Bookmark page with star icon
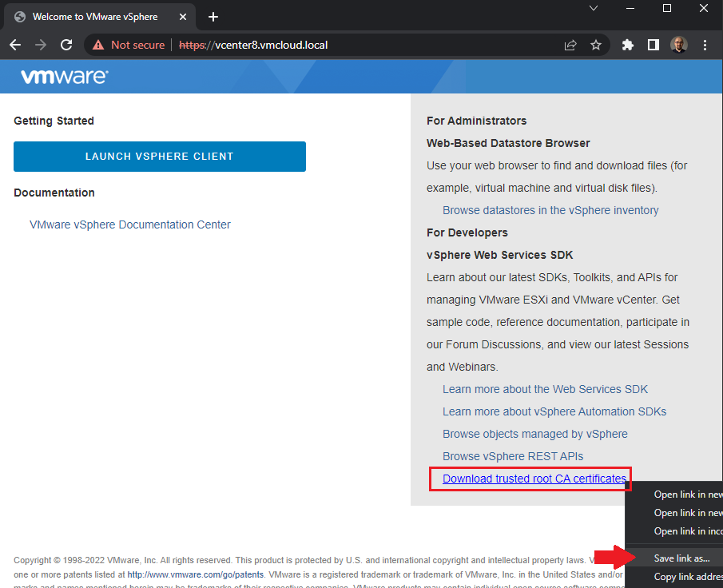The image size is (723, 588). point(596,46)
